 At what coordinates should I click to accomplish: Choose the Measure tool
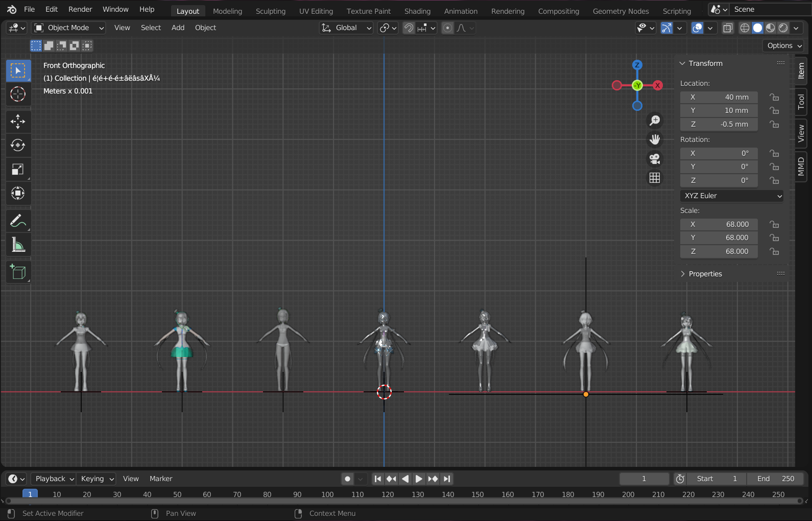pyautogui.click(x=18, y=245)
